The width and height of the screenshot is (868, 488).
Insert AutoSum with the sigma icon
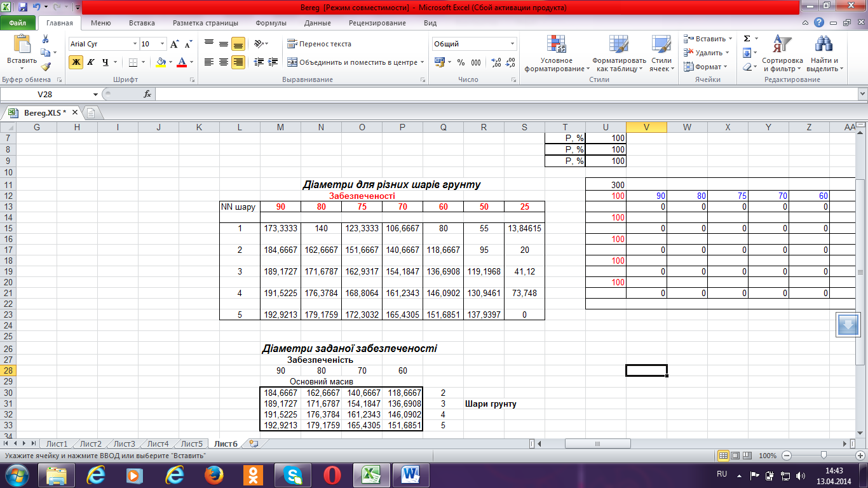tap(747, 39)
